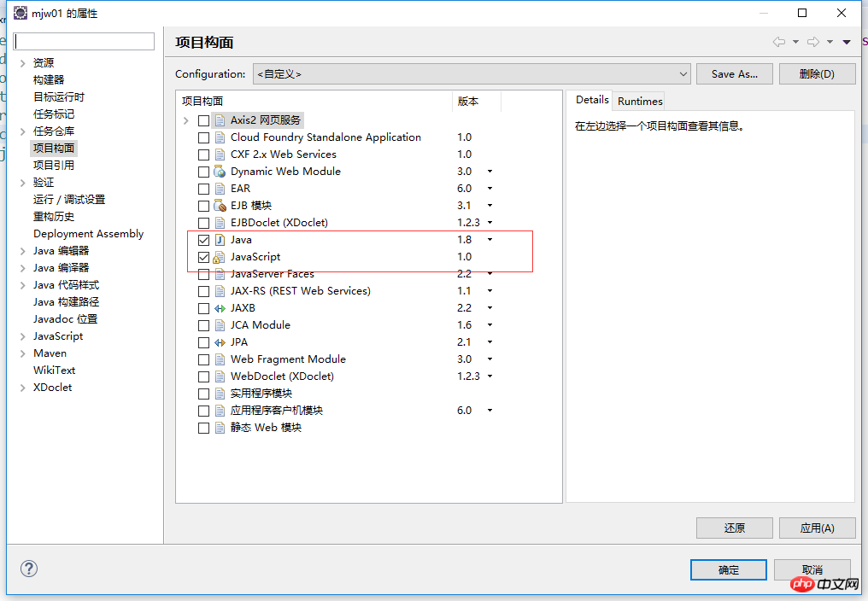Go back with the left arrow icon
Image resolution: width=868 pixels, height=601 pixels.
click(779, 42)
